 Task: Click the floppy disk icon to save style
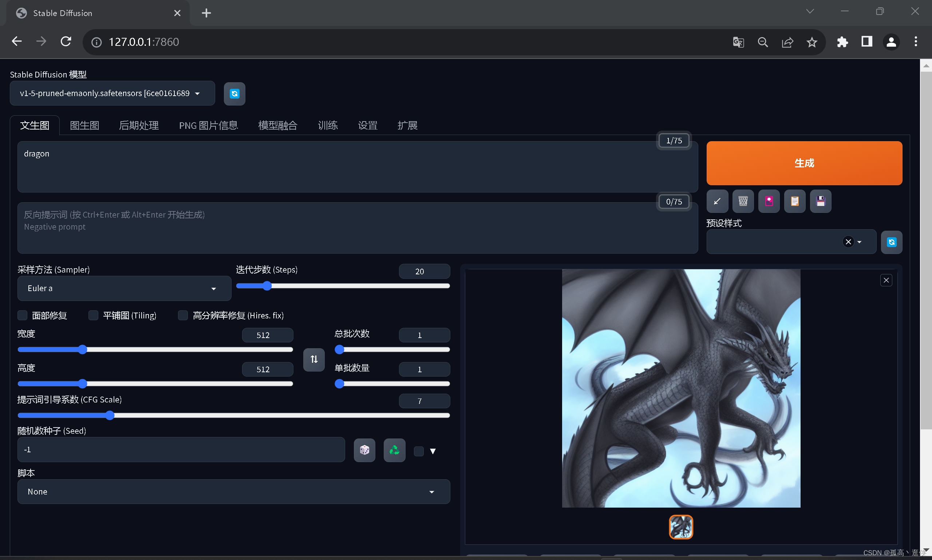pyautogui.click(x=821, y=201)
